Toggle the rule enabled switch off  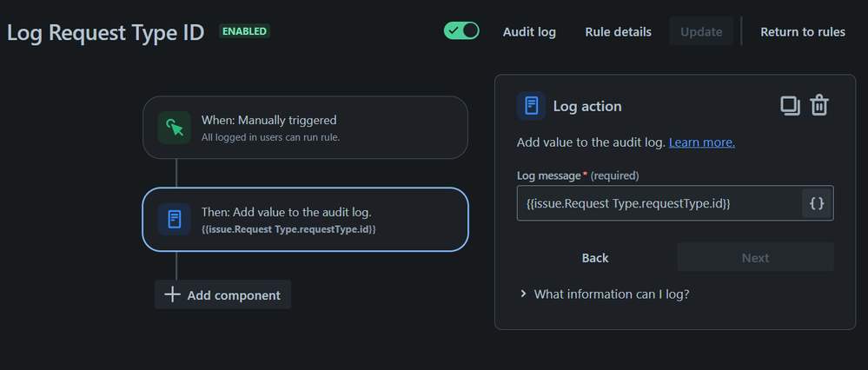click(x=461, y=31)
